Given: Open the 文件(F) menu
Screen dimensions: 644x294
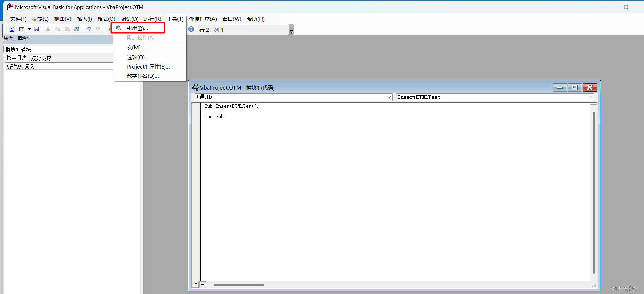Looking at the screenshot, I should (19, 19).
